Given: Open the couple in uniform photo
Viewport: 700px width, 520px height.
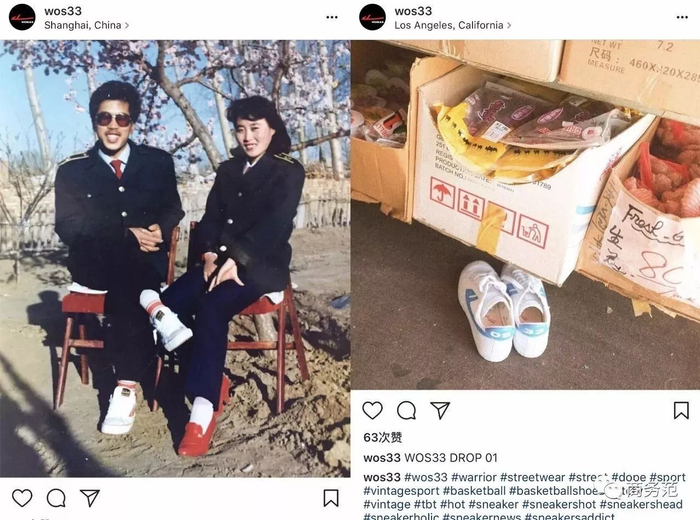Looking at the screenshot, I should point(175,258).
